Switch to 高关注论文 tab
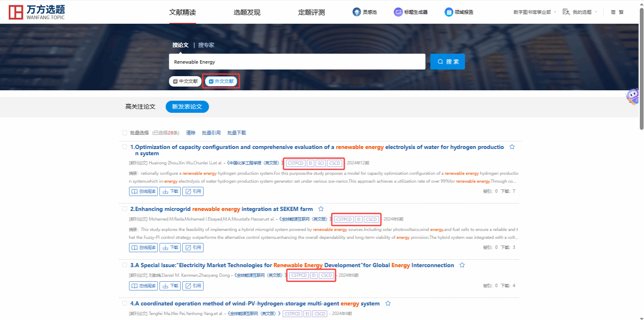The height and width of the screenshot is (320, 644). (x=140, y=107)
